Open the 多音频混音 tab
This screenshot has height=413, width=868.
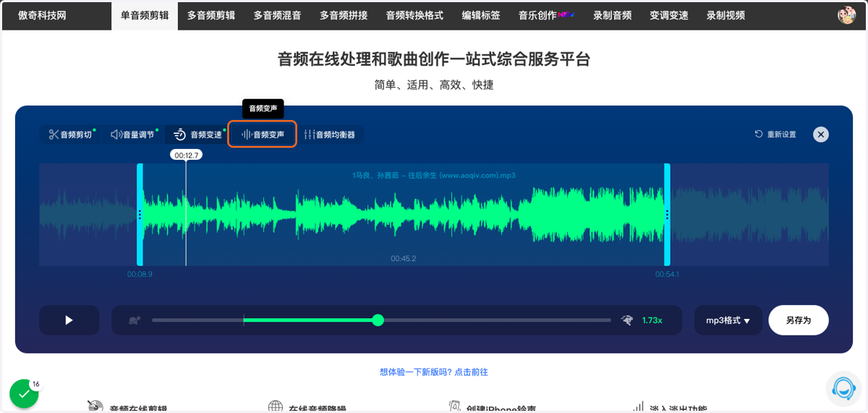pos(277,15)
